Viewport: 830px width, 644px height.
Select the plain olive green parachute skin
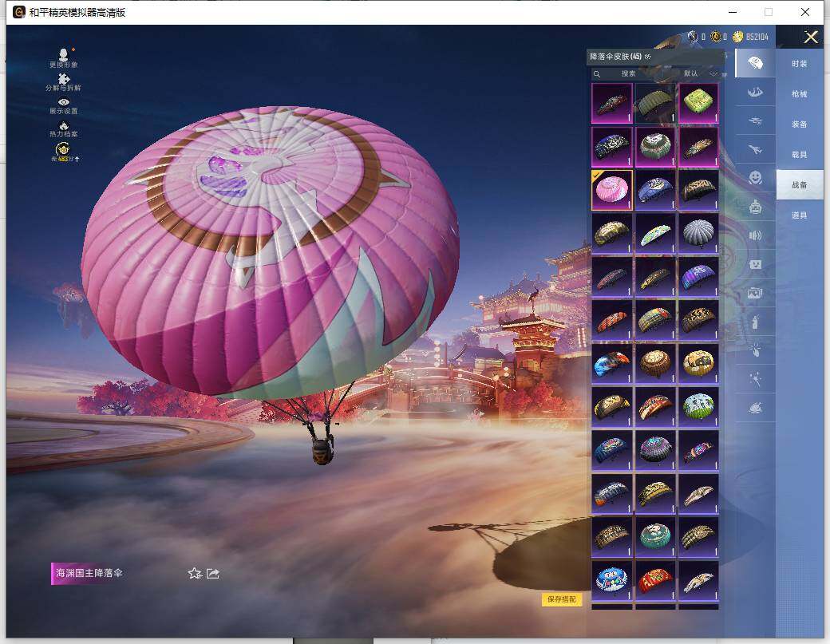(x=654, y=103)
